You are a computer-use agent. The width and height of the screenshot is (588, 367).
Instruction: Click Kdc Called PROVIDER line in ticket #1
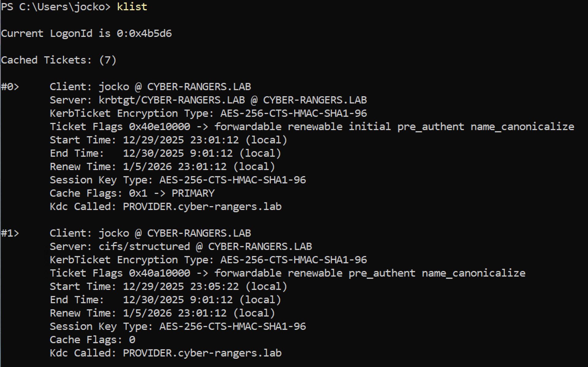[165, 353]
